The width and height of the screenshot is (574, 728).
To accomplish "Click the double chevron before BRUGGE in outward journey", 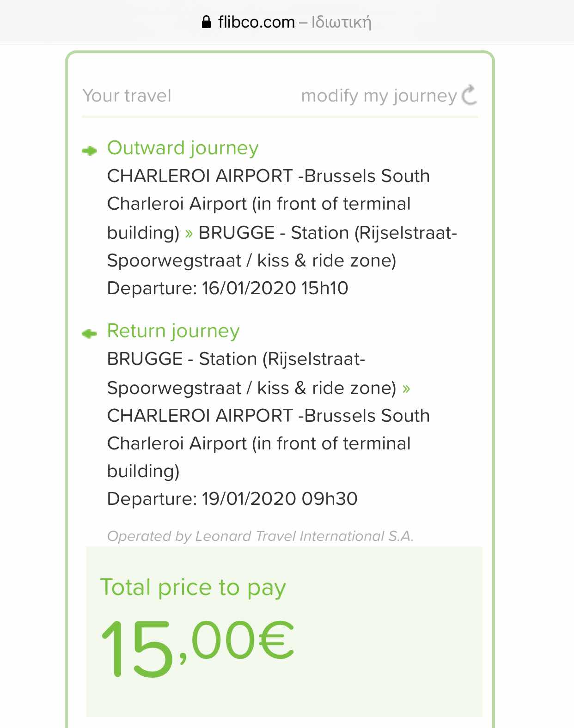I will pyautogui.click(x=189, y=233).
